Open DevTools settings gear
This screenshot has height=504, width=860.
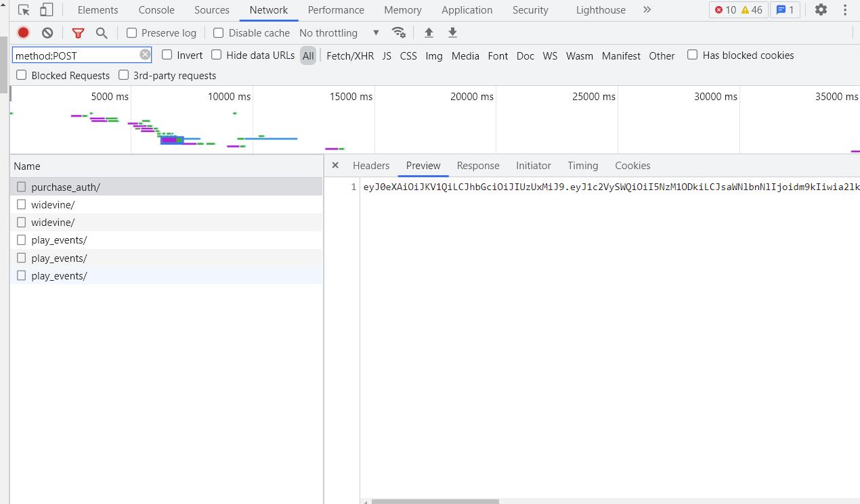tap(821, 9)
